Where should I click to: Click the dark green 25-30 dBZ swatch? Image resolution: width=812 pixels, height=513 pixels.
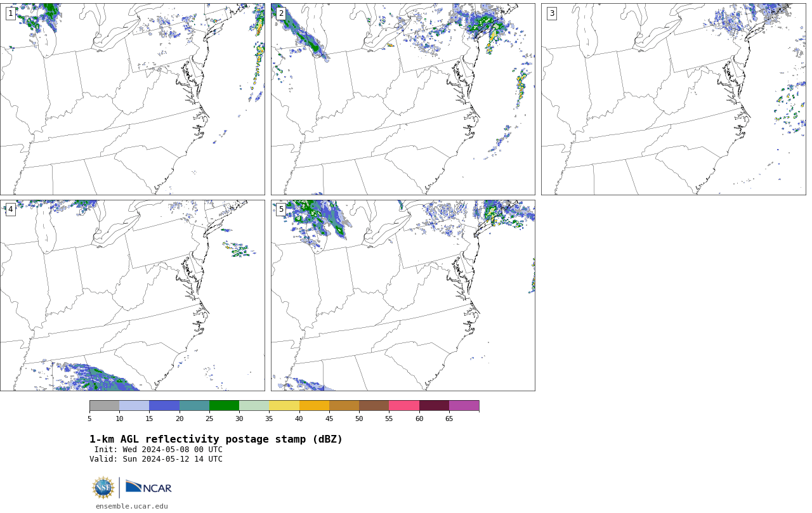point(224,406)
